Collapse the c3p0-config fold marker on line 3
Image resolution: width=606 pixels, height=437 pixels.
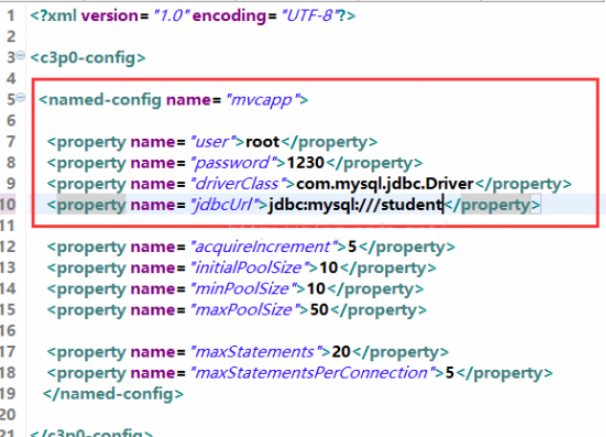click(20, 55)
